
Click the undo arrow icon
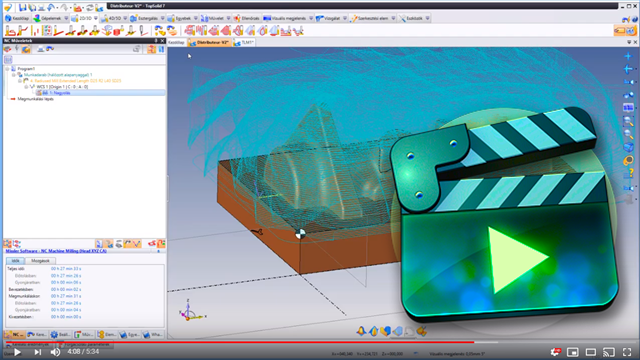click(51, 7)
